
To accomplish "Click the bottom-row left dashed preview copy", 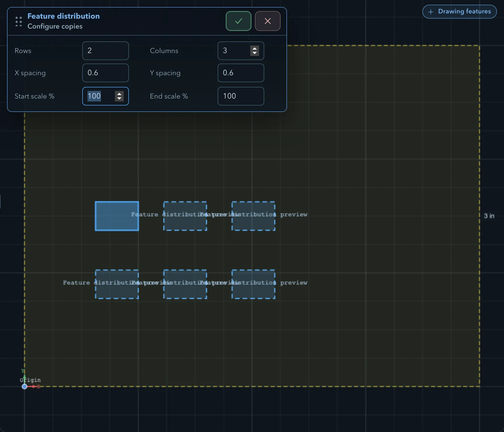I will (x=117, y=284).
